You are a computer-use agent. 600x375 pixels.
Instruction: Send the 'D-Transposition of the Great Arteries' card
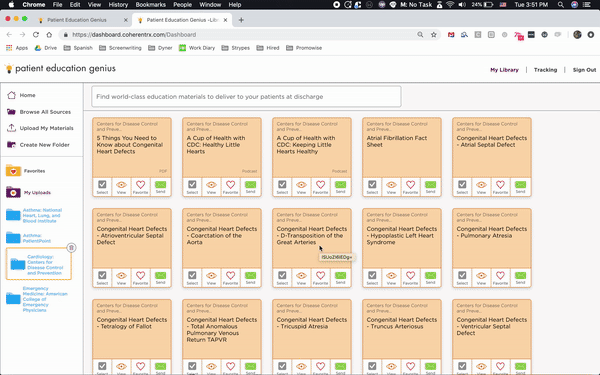click(340, 278)
